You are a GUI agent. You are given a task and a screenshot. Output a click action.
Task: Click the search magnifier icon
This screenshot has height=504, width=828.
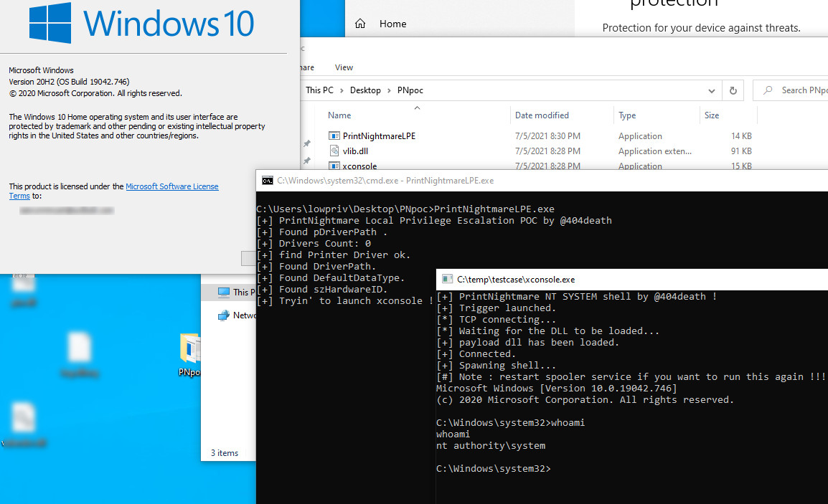(x=768, y=90)
